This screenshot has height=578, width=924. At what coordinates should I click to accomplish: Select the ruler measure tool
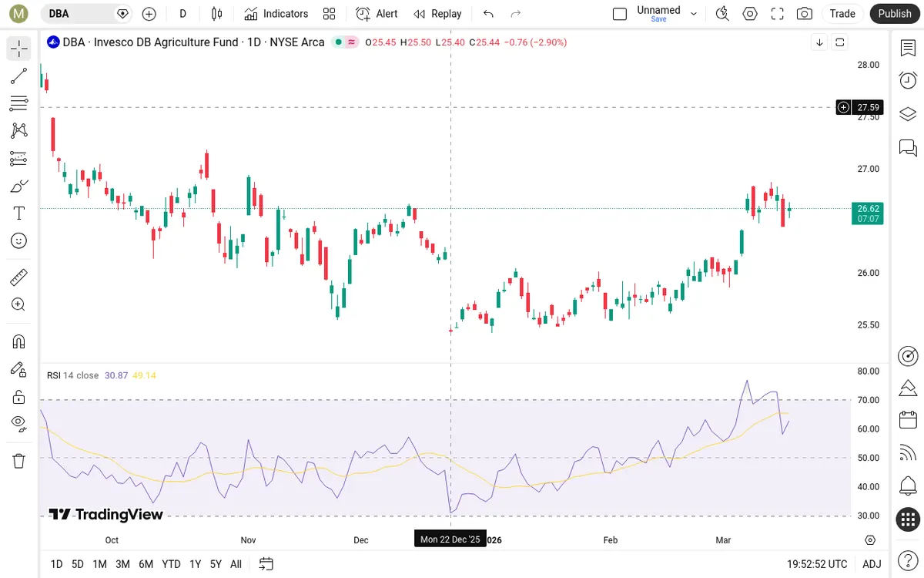pyautogui.click(x=19, y=277)
